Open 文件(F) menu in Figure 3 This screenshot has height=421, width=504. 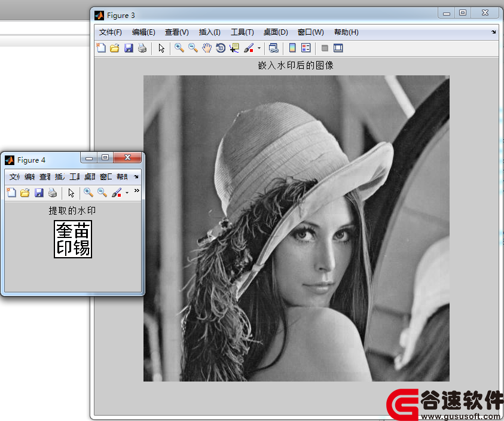pos(110,32)
